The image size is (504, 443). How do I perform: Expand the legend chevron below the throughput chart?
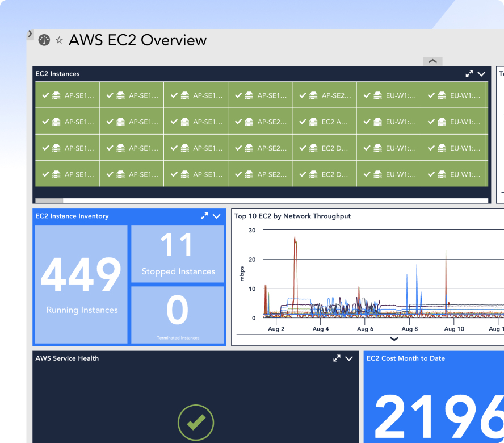(394, 338)
